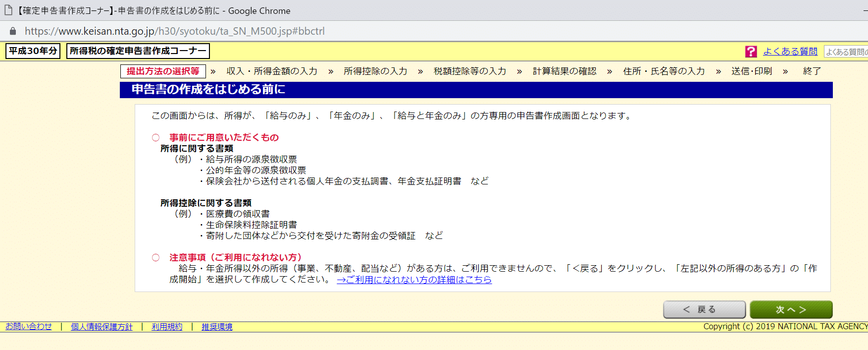Select the 収入・所得金額の入力 step

point(272,71)
